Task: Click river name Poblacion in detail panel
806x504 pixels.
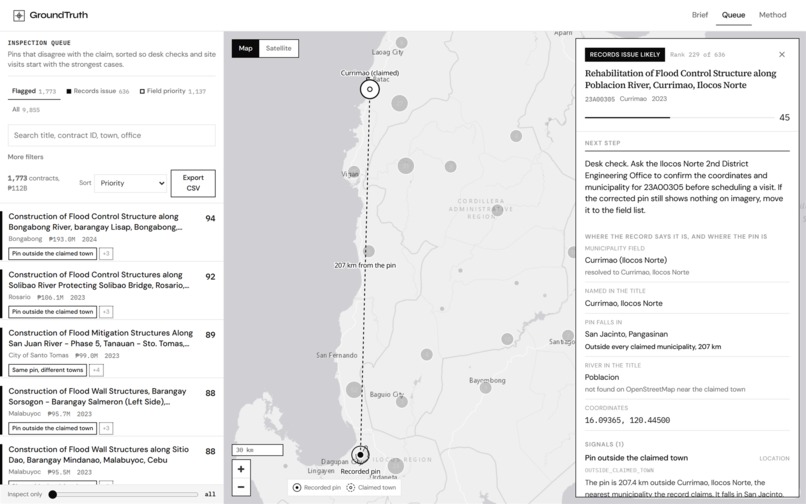Action: click(x=601, y=377)
